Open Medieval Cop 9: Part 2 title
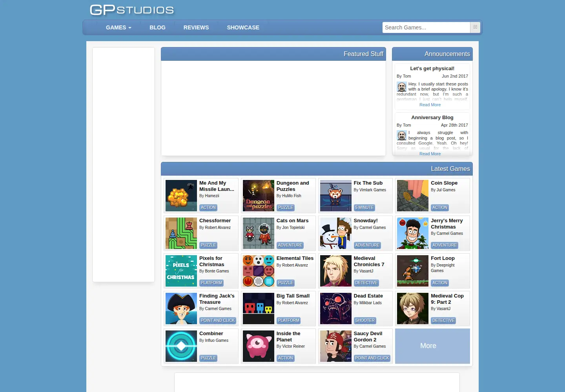This screenshot has height=392, width=565. pyautogui.click(x=447, y=299)
